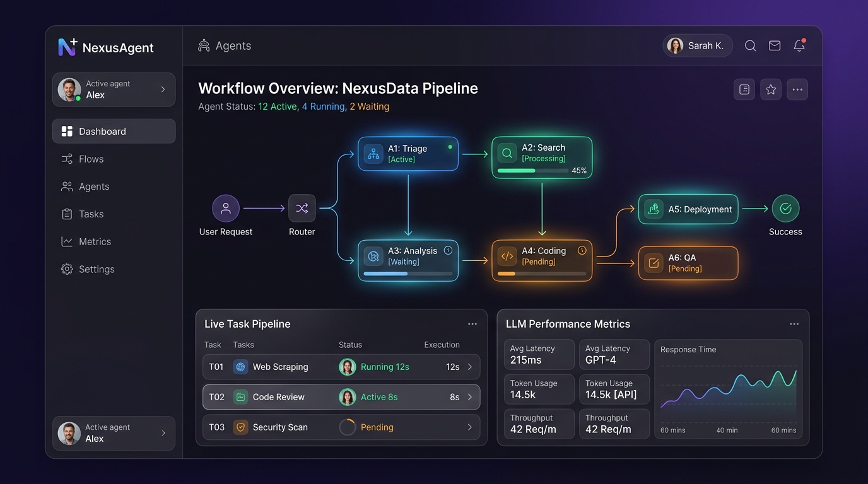Click the Success checkmark node
868x484 pixels.
785,208
